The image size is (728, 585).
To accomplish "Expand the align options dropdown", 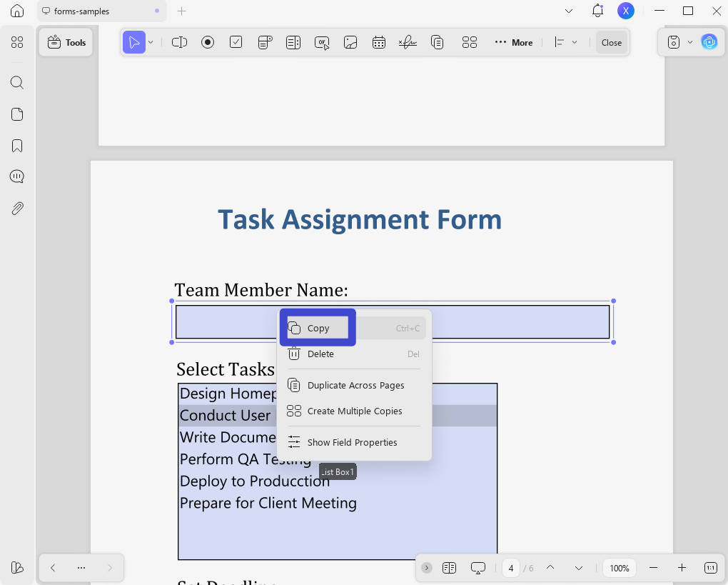I will pyautogui.click(x=575, y=42).
